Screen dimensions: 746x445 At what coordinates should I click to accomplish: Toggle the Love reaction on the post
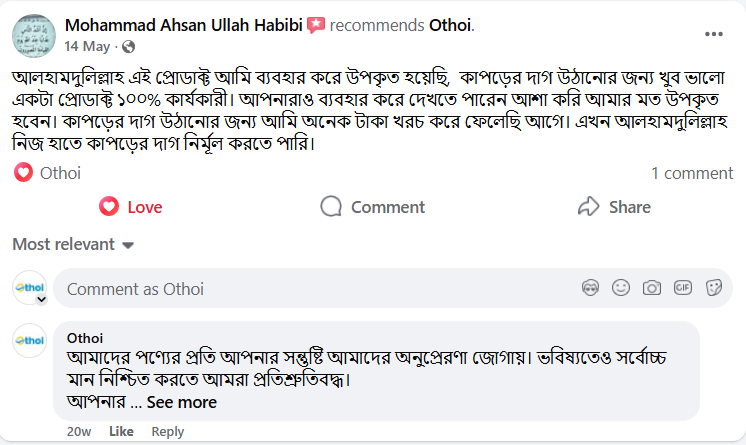(x=130, y=207)
